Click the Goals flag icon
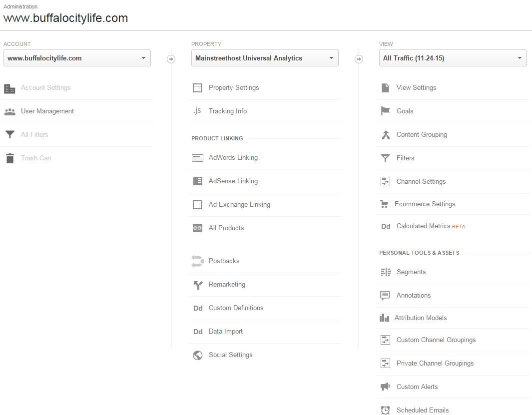 tap(385, 111)
